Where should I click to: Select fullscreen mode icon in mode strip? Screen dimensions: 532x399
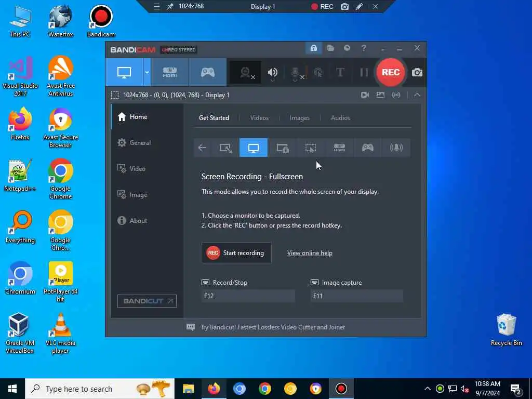coord(254,148)
